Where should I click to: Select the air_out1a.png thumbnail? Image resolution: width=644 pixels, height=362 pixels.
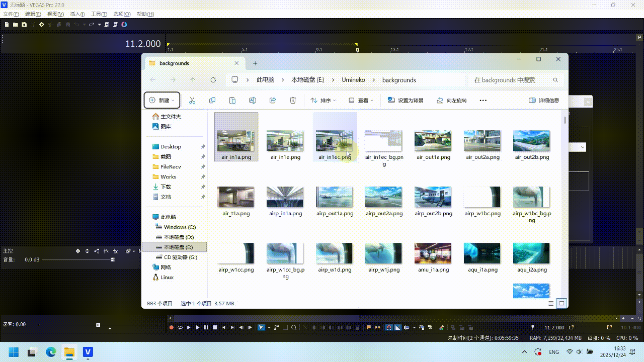tap(433, 141)
